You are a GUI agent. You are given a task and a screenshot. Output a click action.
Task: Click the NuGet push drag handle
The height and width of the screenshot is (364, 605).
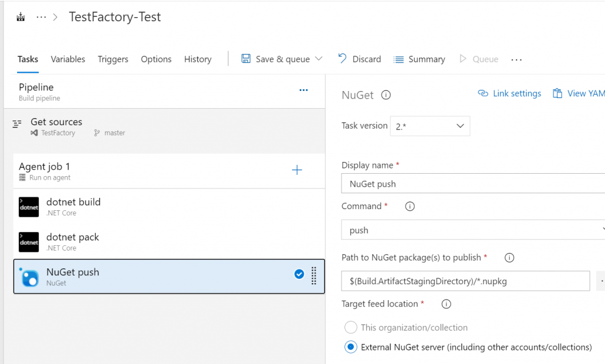[x=314, y=275]
